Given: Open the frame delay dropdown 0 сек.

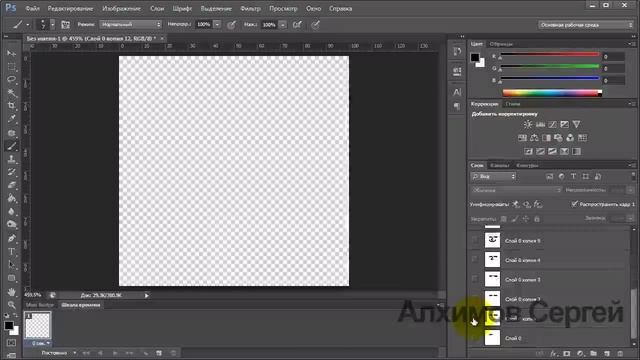Looking at the screenshot, I should pyautogui.click(x=40, y=343).
